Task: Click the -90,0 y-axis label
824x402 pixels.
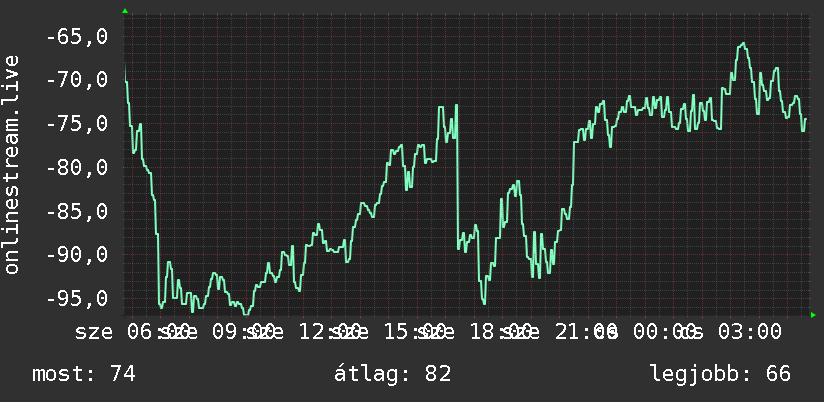Action: pos(76,255)
